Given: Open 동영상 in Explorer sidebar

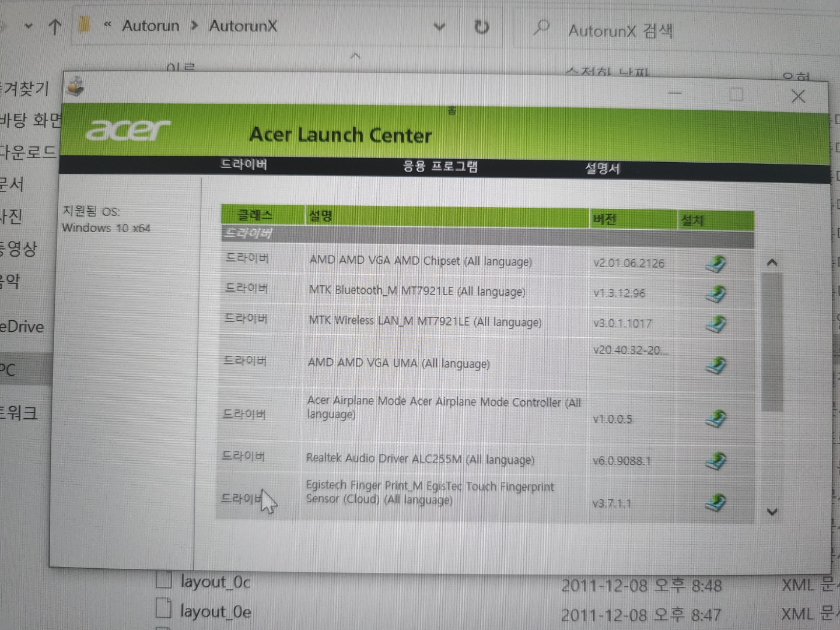Looking at the screenshot, I should coord(18,249).
